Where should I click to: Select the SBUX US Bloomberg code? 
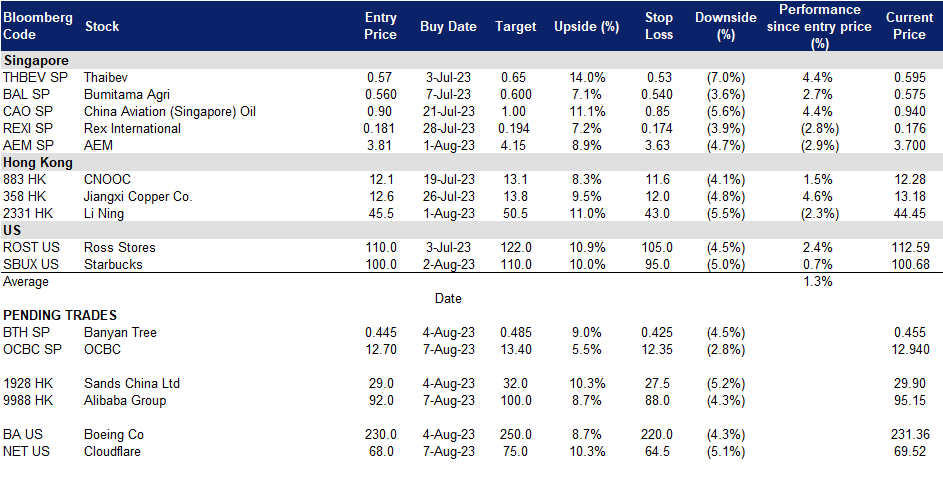click(x=30, y=264)
